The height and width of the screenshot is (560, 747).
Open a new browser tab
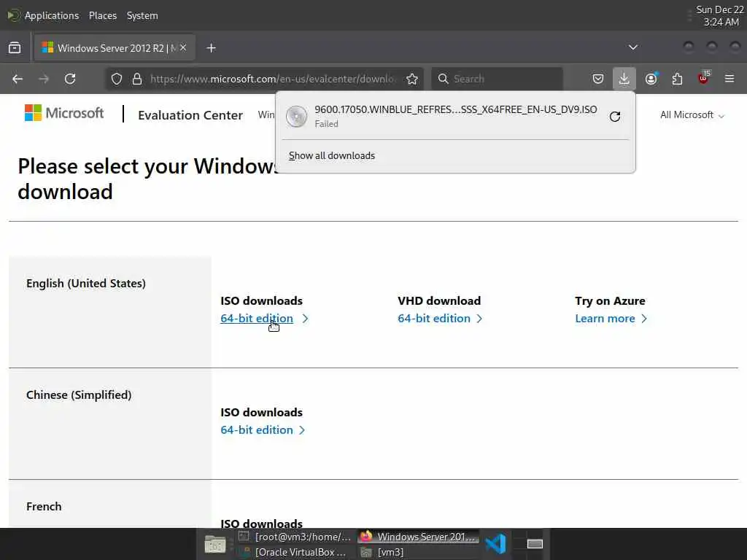tap(211, 48)
